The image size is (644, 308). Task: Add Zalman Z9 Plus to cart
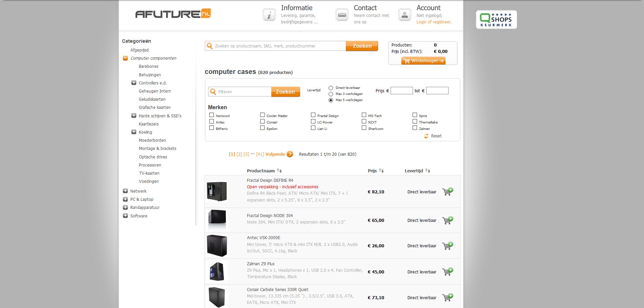tap(448, 272)
